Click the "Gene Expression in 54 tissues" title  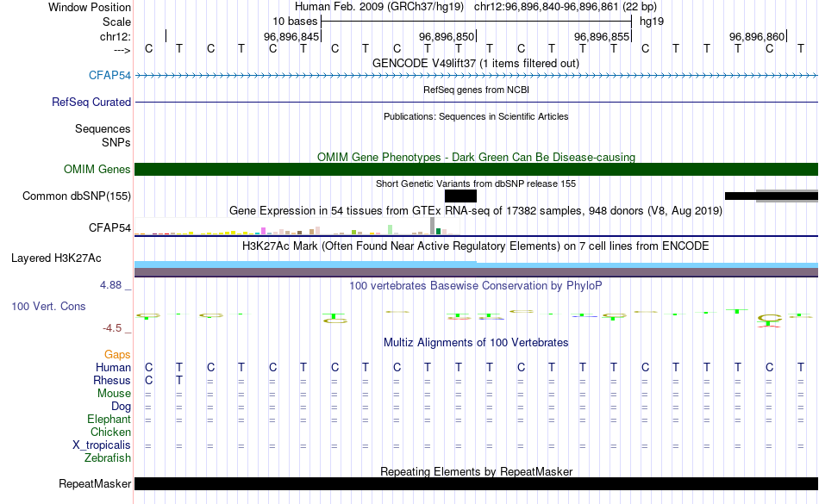click(x=476, y=211)
